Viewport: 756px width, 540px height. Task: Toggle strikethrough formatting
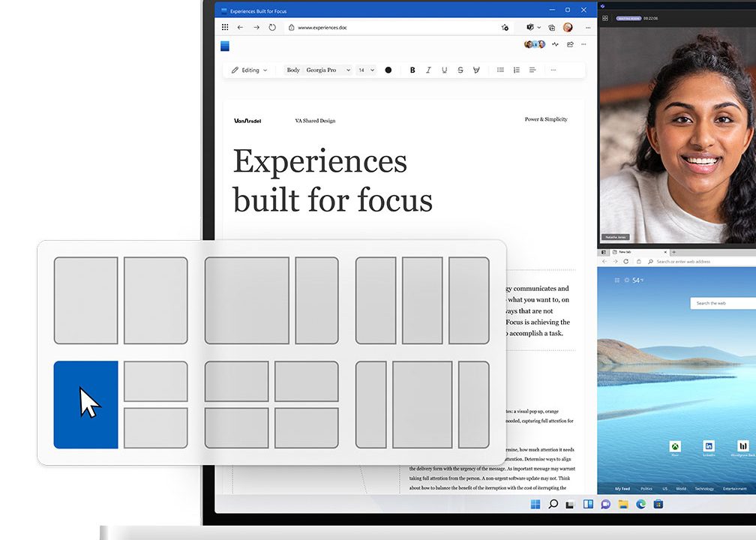(x=460, y=70)
